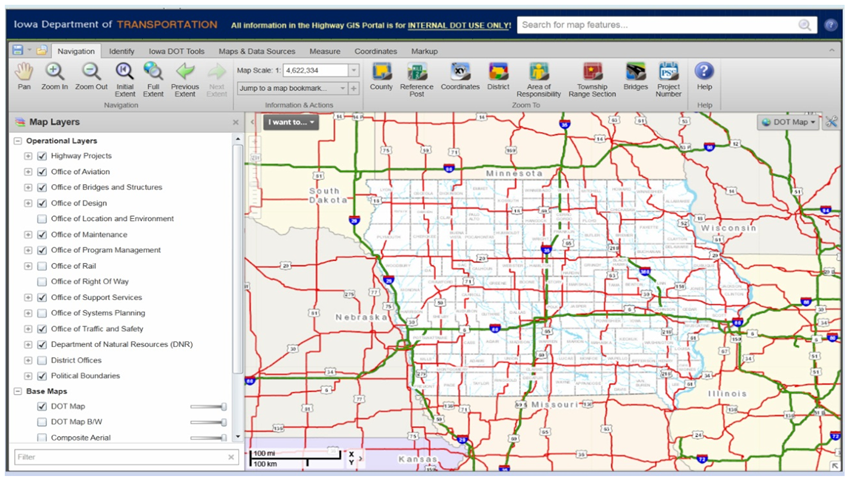Click Map Layers panel scrollbar

[237, 259]
